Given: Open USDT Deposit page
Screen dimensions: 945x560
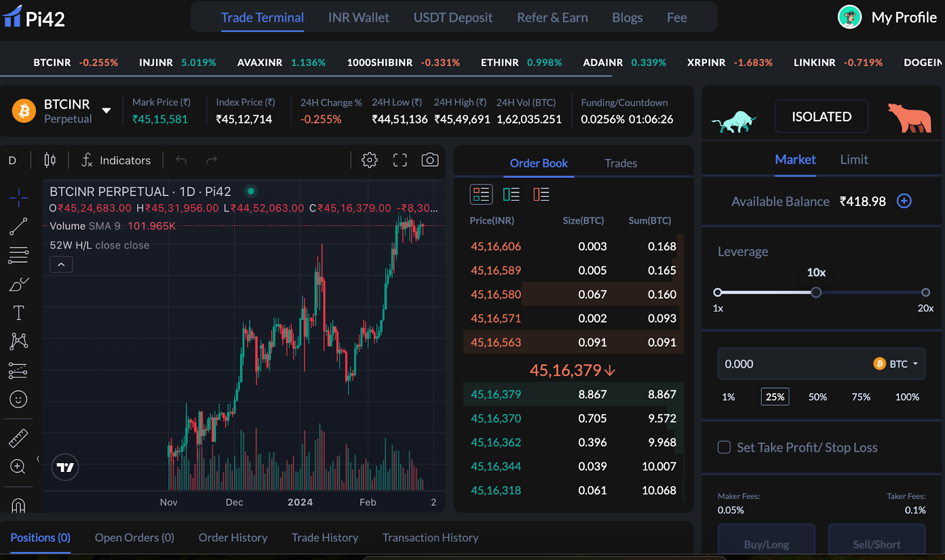Looking at the screenshot, I should [x=453, y=18].
